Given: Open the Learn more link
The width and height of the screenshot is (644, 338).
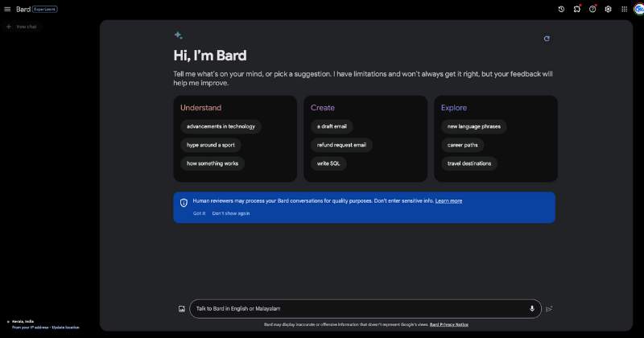Looking at the screenshot, I should coord(448,201).
